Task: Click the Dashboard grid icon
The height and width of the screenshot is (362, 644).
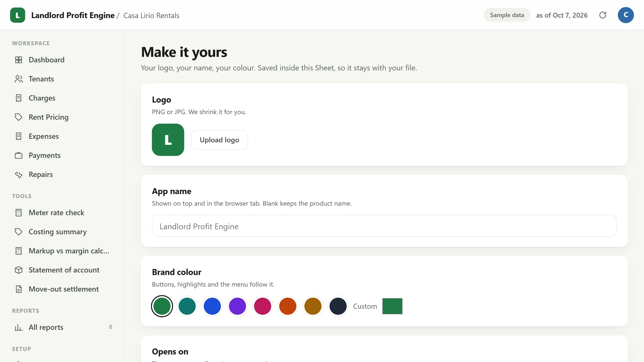Action: (x=19, y=60)
